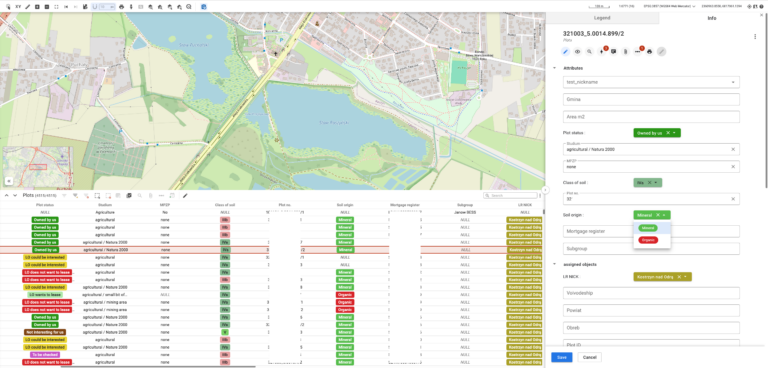Image resolution: width=768 pixels, height=368 pixels.
Task: Click the grey pencil icon in Info panel
Action: 662,51
